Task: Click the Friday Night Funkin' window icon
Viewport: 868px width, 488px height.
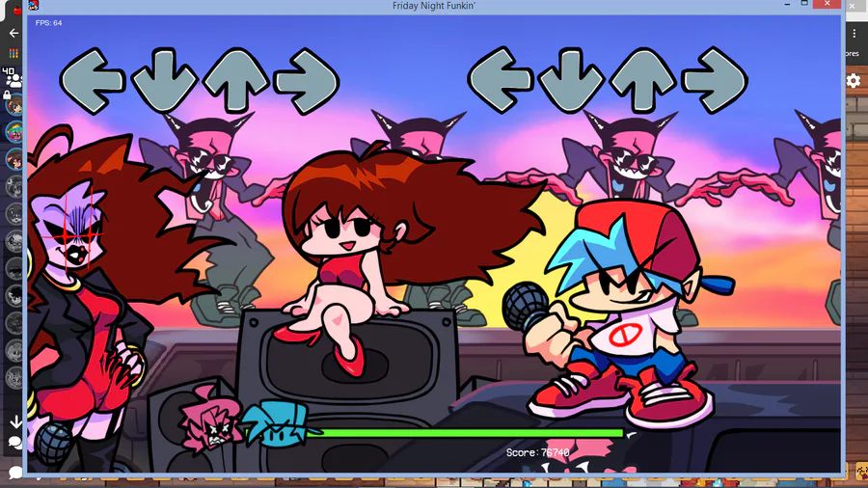Action: tap(34, 6)
